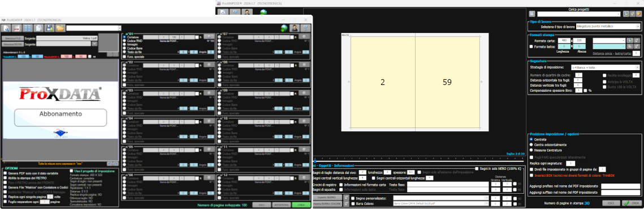Click the PDF icon in ProXDATA toolbar
The width and height of the screenshot is (644, 209).
18,28
